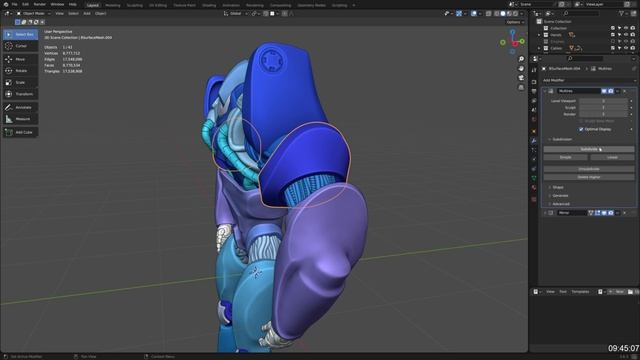Select the Add Cube tool
Screen dimensions: 640x360
20,132
